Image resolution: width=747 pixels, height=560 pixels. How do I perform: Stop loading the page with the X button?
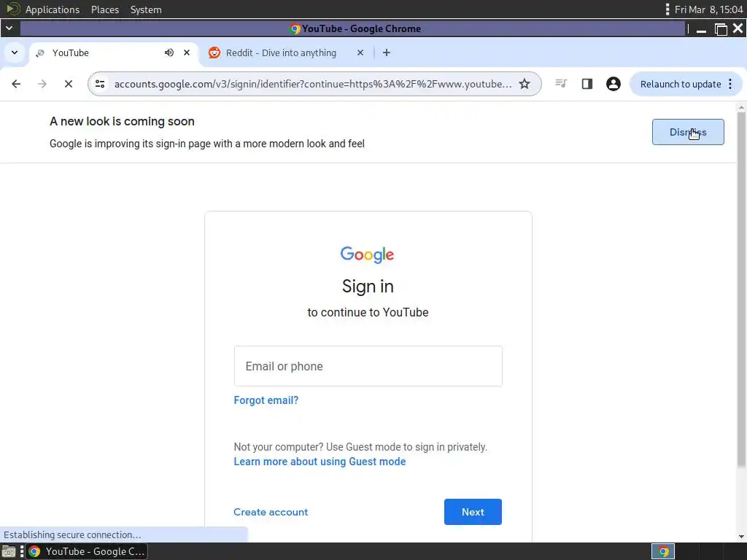[x=69, y=85]
